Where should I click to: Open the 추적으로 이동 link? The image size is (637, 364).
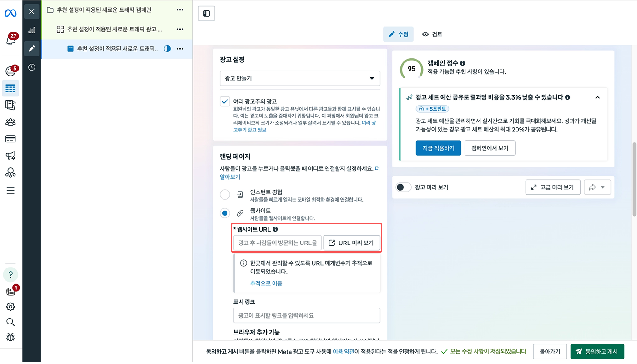(x=266, y=283)
